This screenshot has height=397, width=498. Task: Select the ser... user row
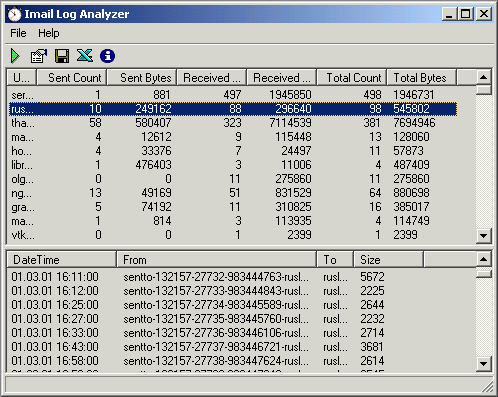(x=233, y=95)
